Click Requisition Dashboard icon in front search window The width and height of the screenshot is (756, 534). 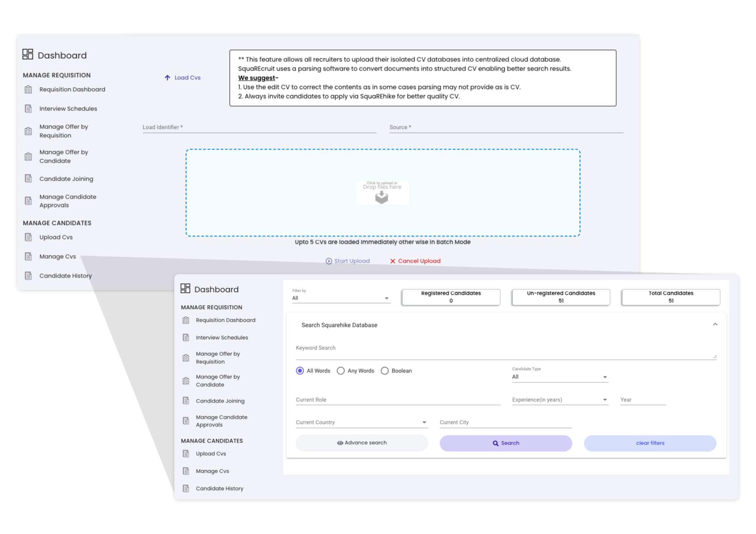click(x=186, y=320)
